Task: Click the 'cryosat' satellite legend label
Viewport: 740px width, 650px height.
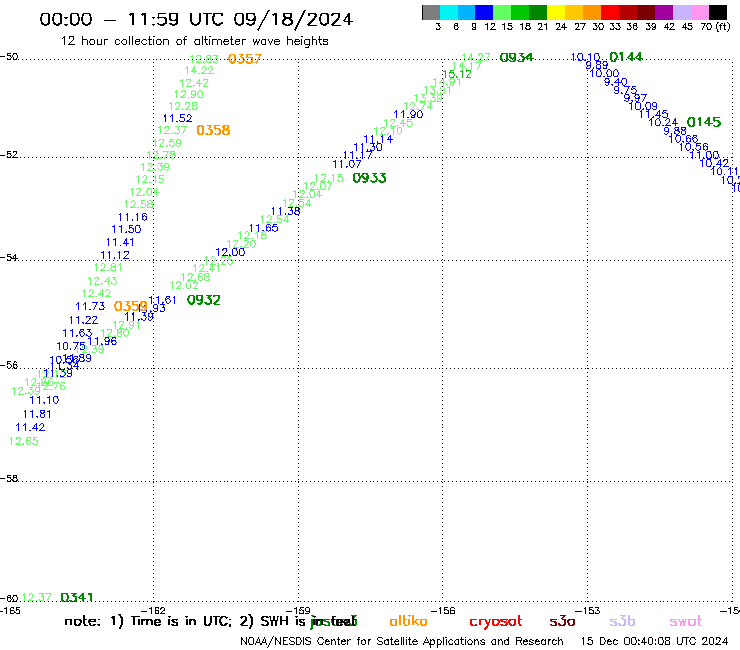Action: pos(496,622)
